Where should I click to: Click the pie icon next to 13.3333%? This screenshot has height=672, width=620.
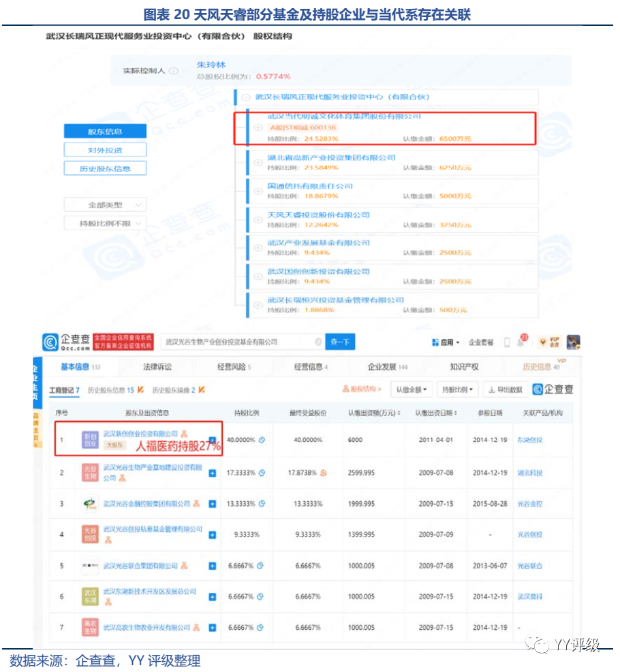point(262,504)
